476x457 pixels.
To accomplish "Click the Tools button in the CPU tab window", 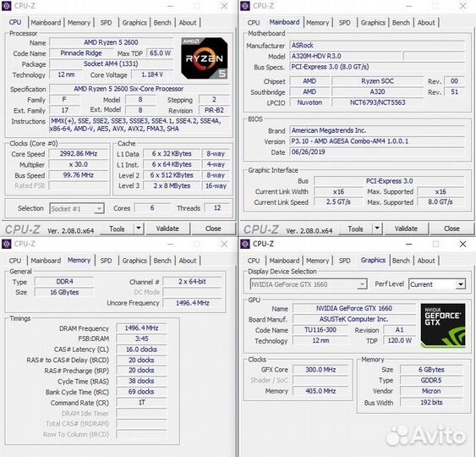I will (117, 228).
